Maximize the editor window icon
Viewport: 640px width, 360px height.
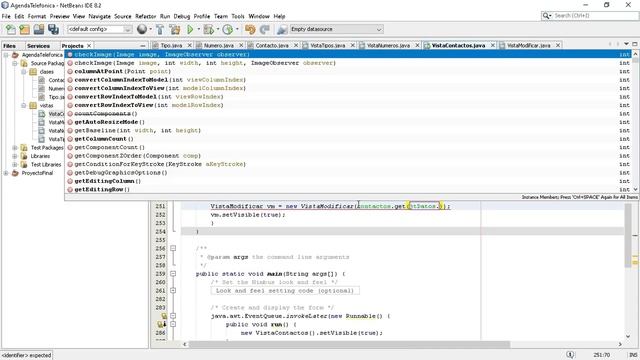pos(635,44)
